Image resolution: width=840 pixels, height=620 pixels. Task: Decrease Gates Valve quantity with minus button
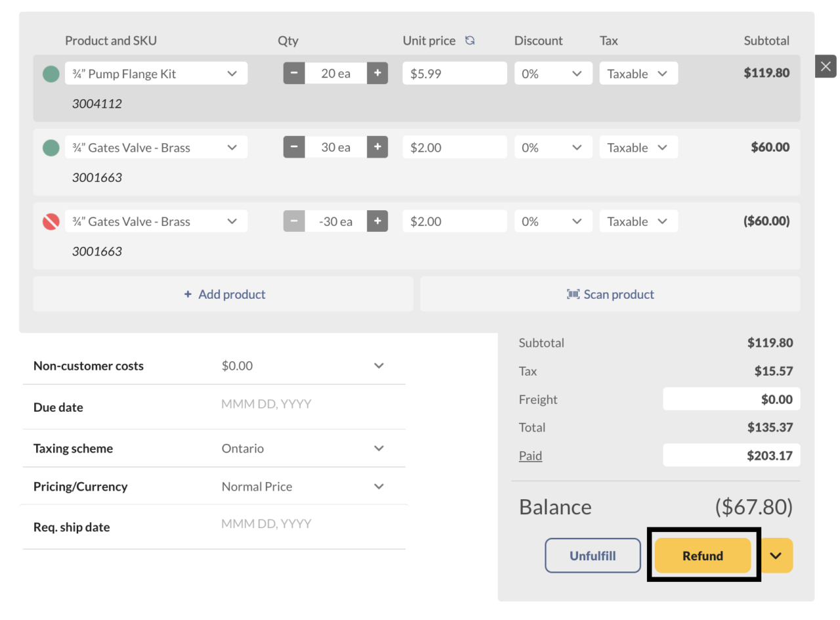pos(294,147)
